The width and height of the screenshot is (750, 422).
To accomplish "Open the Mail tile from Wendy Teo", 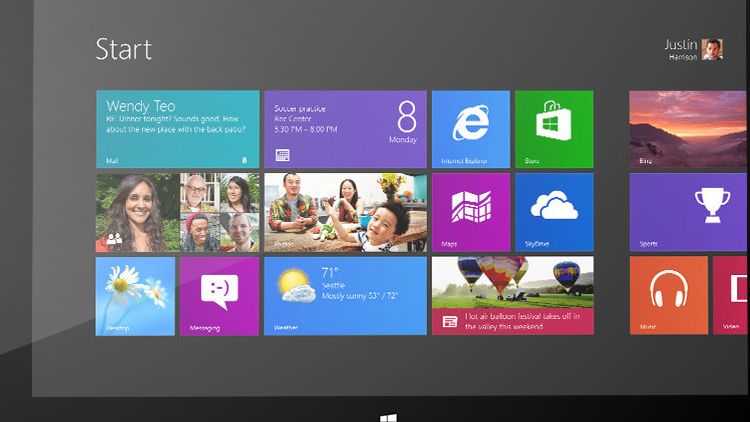I will coord(177,129).
